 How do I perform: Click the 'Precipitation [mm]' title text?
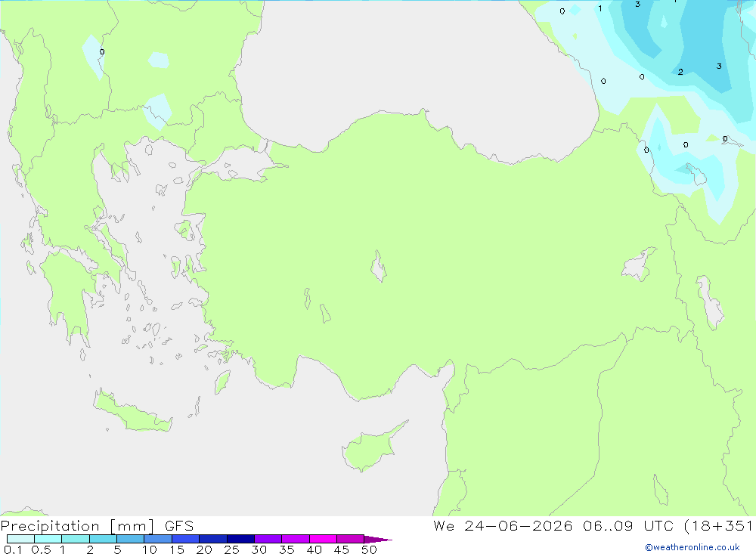coord(77,526)
